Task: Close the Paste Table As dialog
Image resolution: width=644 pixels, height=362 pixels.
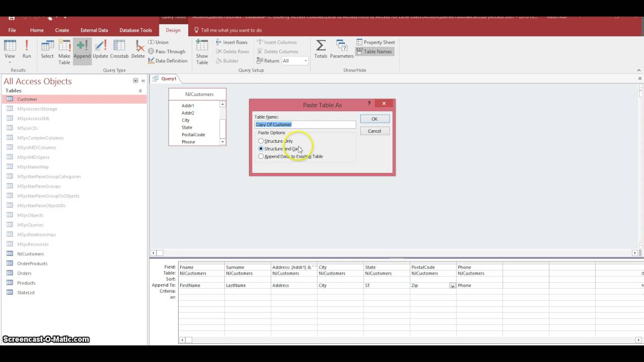Action: pos(384,104)
